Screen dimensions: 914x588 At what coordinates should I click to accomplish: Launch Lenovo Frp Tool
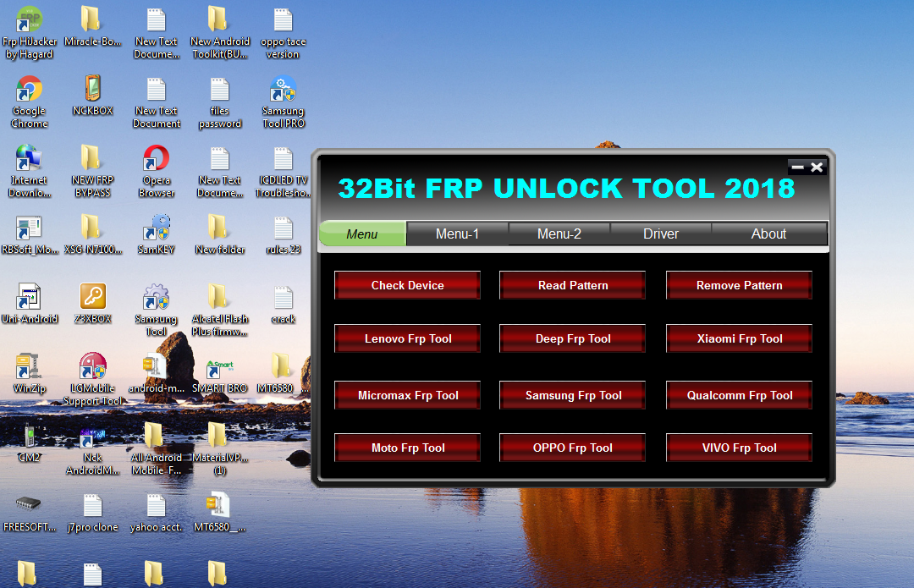click(407, 338)
